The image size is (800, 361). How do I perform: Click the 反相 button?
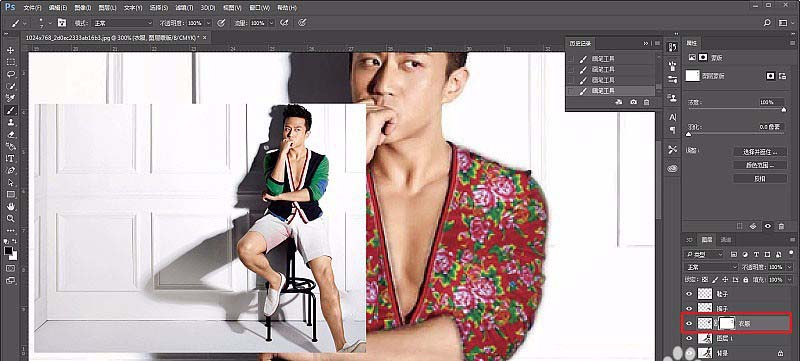(x=760, y=178)
